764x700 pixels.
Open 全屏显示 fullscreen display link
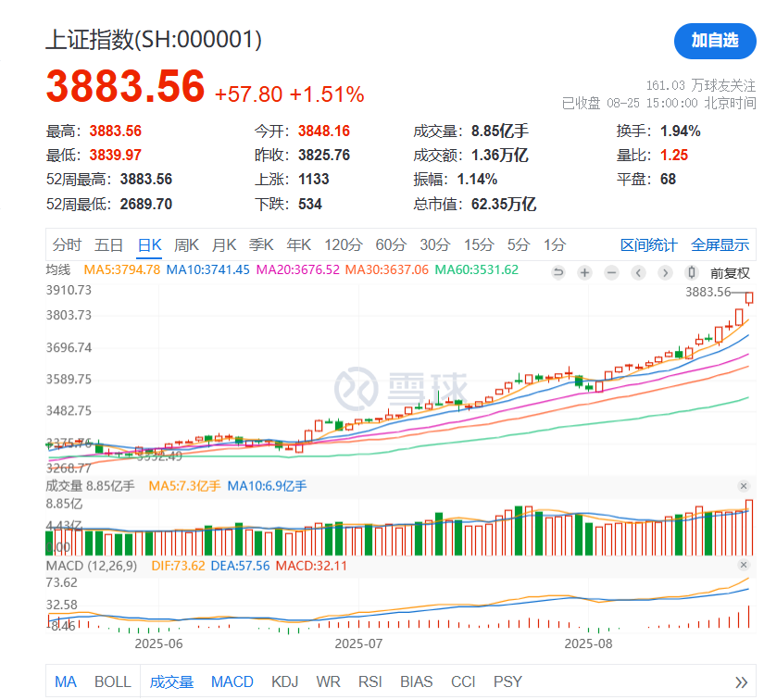[x=720, y=245]
